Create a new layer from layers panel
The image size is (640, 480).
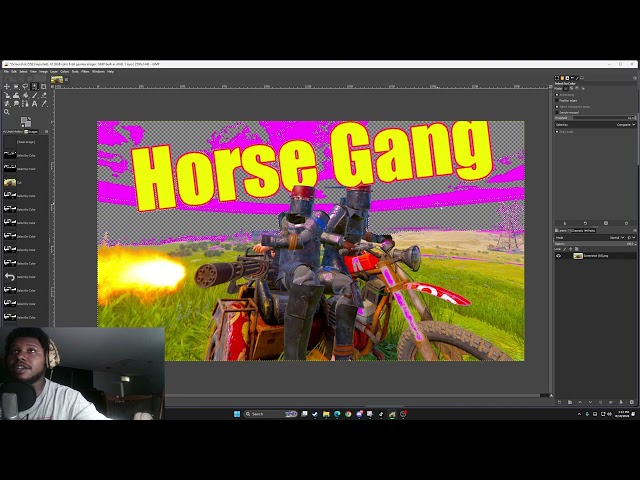pos(560,402)
